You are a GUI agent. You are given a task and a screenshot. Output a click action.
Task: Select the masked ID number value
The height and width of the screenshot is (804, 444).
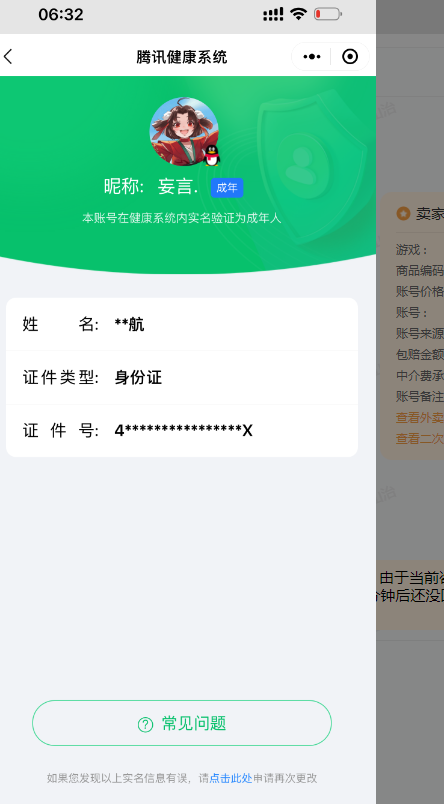[x=184, y=431]
